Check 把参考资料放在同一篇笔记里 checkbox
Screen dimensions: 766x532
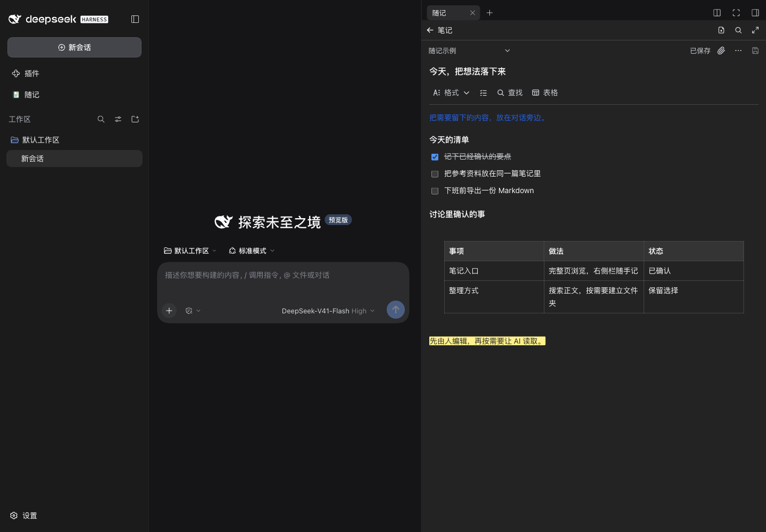pyautogui.click(x=435, y=174)
